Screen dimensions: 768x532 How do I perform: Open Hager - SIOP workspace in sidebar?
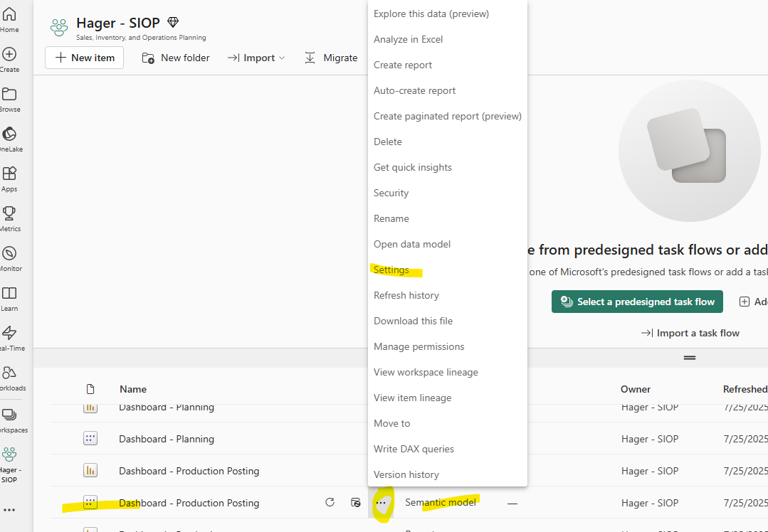(9, 465)
